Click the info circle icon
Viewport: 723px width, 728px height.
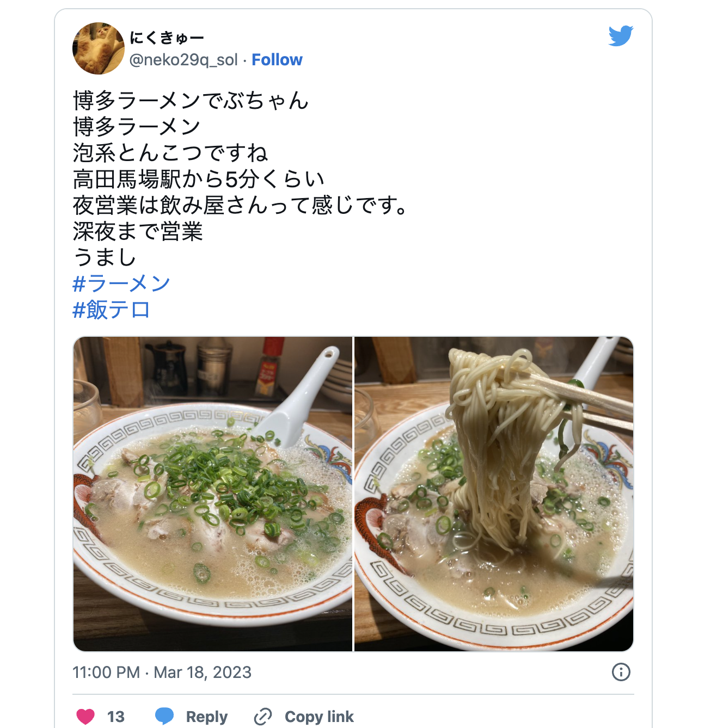pyautogui.click(x=621, y=672)
